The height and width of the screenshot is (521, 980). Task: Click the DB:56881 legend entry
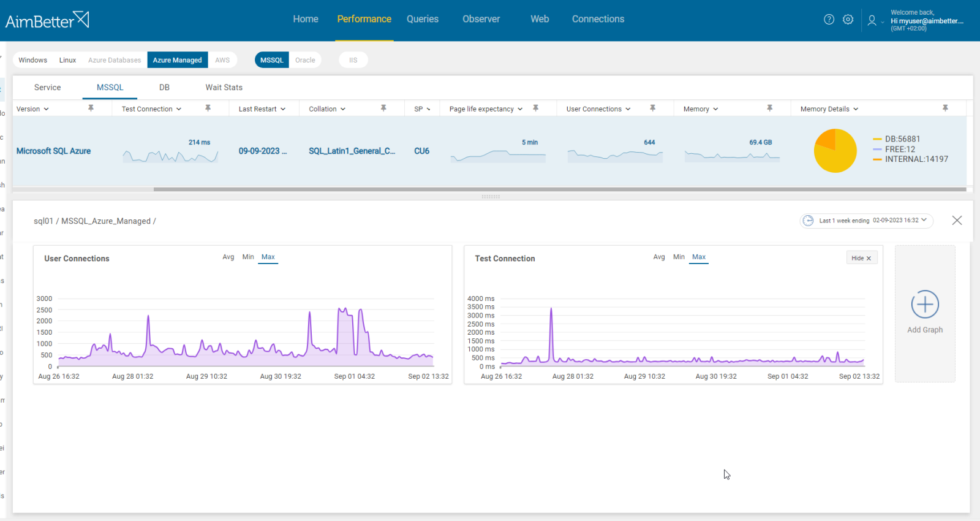[x=897, y=139]
